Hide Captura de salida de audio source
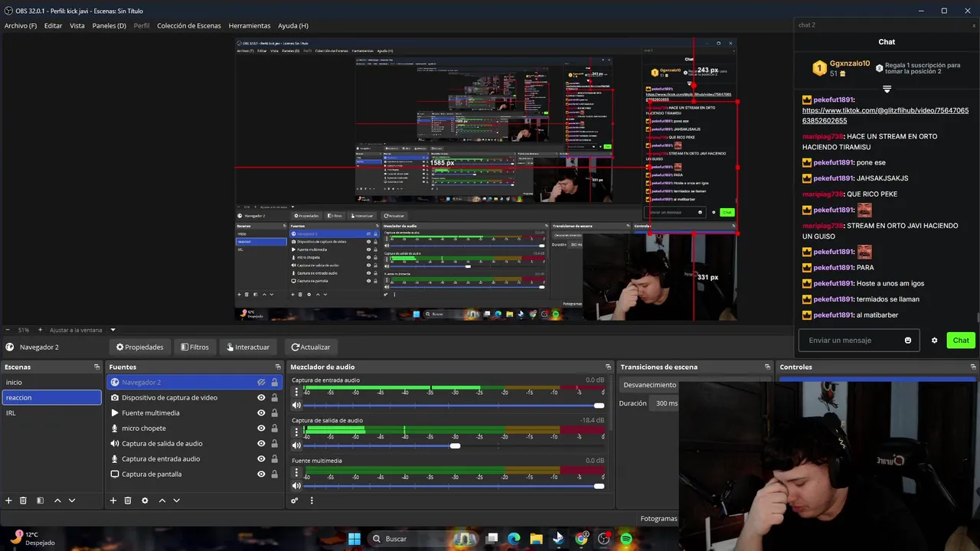This screenshot has height=551, width=980. (x=261, y=444)
